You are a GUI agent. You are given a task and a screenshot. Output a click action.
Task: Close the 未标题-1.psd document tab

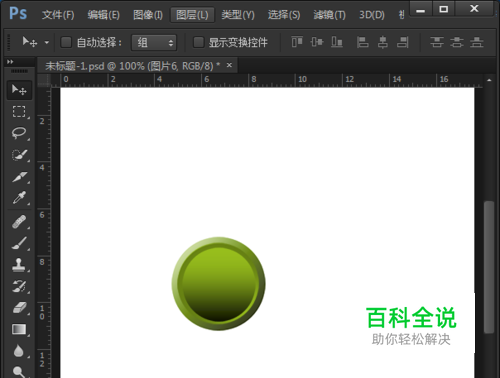pyautogui.click(x=229, y=65)
